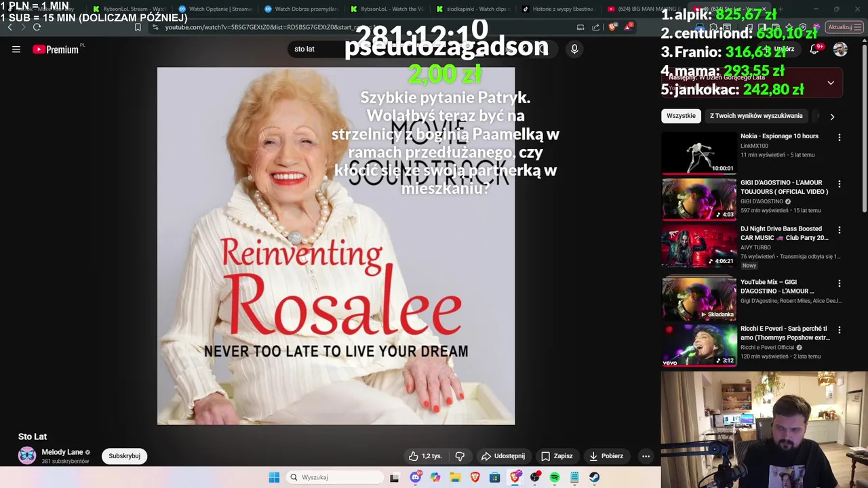Select the Z Twoich wyników wyszukiwania chip
This screenshot has width=868, height=488.
756,116
